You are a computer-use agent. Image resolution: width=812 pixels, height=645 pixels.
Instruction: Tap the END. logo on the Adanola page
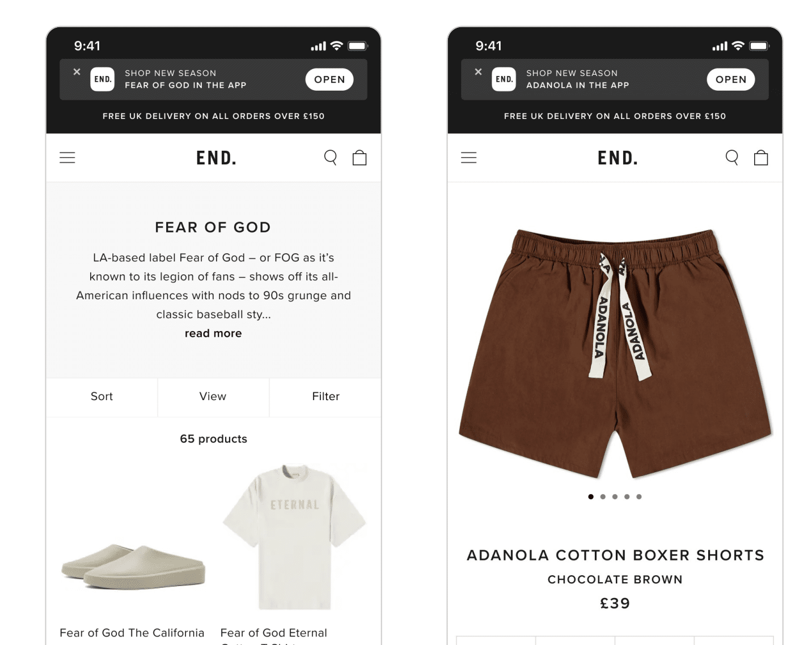tap(616, 158)
